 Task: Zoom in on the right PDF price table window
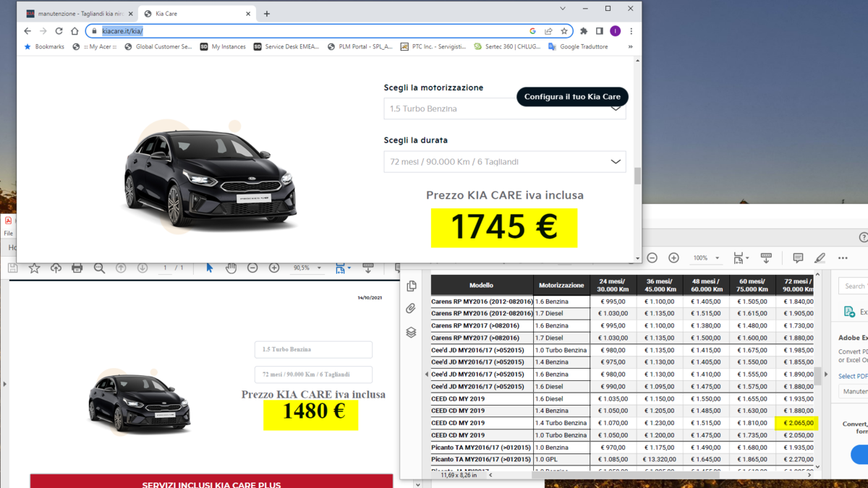[673, 258]
